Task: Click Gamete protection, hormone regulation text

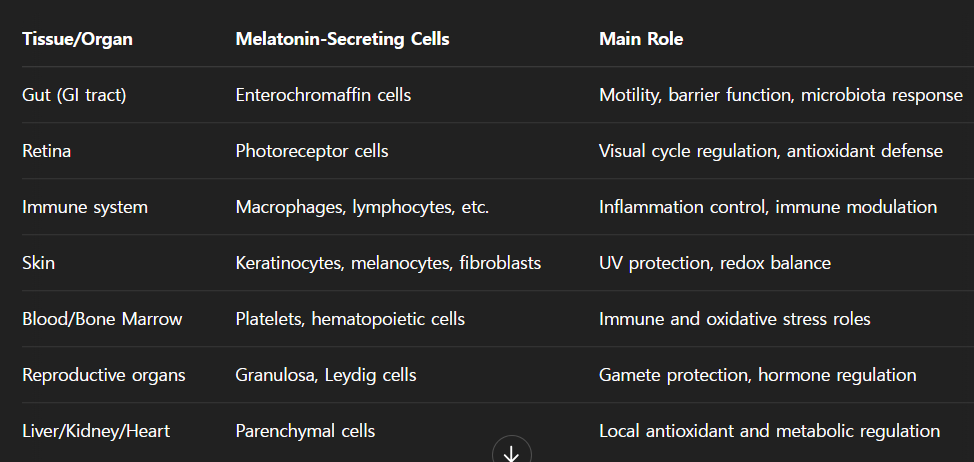Action: tap(757, 375)
